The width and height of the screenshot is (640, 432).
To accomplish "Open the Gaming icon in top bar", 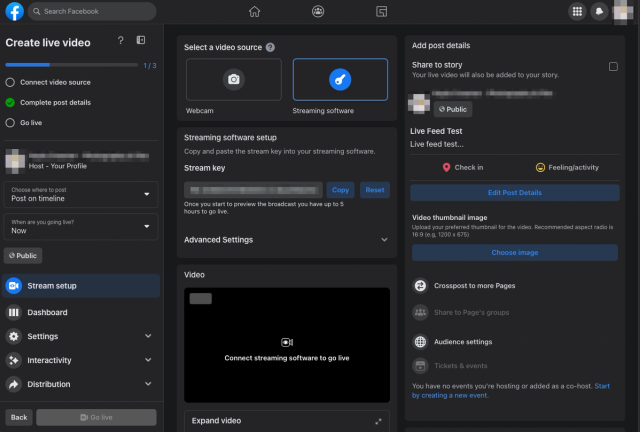I will (x=381, y=11).
